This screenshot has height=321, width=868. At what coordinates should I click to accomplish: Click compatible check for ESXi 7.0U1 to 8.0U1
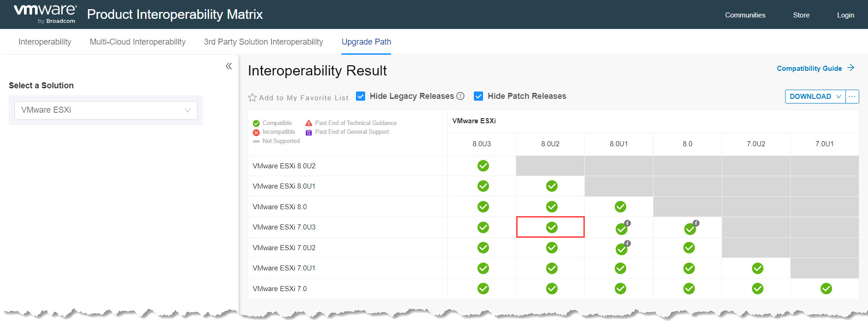tap(620, 268)
